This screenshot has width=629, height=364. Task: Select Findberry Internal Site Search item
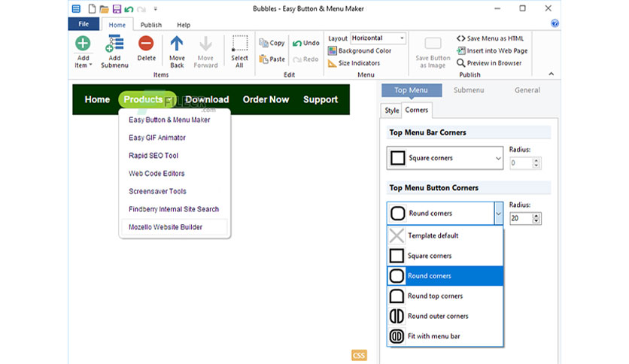(x=175, y=209)
